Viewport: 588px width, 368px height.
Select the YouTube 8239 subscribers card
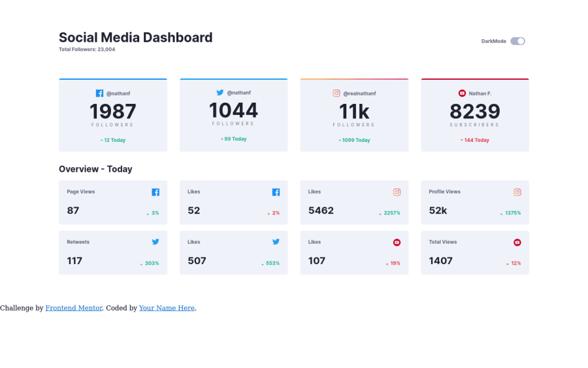pyautogui.click(x=475, y=115)
